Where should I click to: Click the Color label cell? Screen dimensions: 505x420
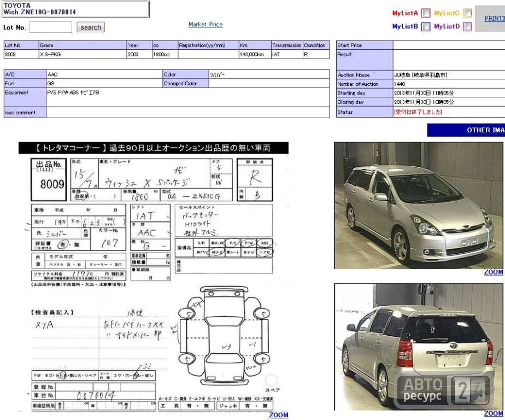point(185,74)
